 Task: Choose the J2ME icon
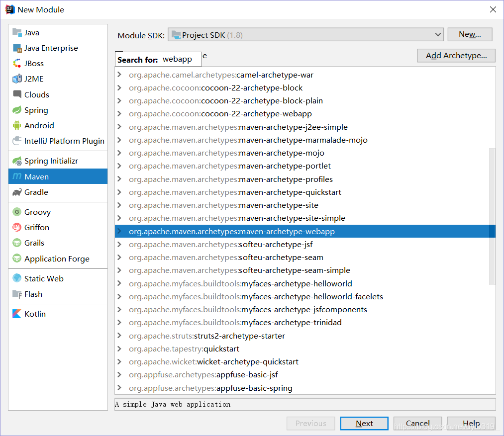click(x=17, y=79)
